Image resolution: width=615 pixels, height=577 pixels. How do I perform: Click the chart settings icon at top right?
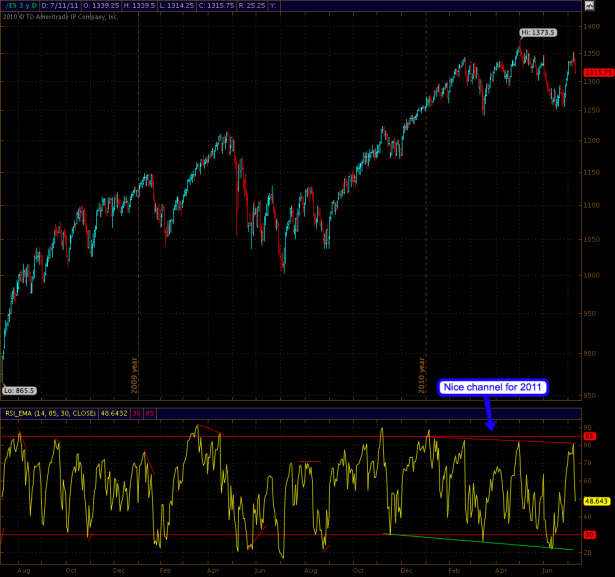pos(589,5)
